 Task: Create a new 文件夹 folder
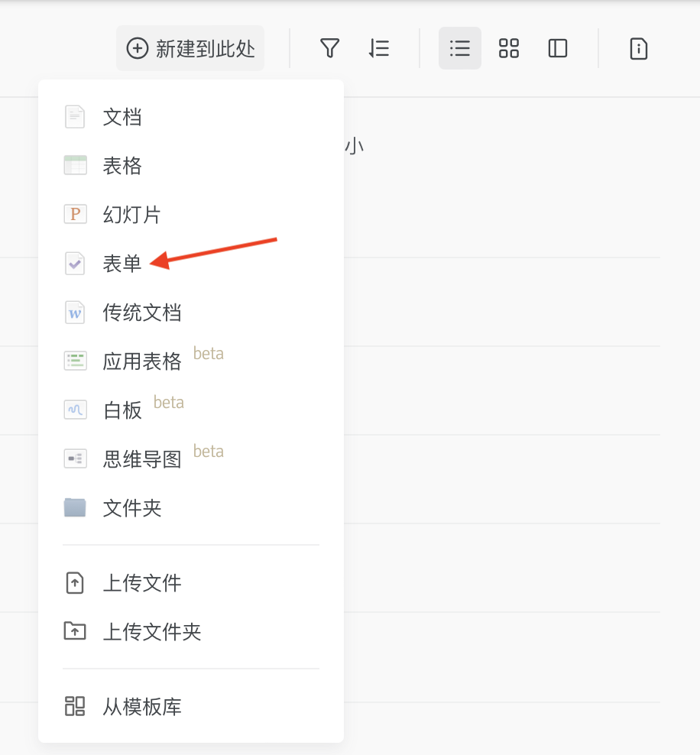coord(190,508)
